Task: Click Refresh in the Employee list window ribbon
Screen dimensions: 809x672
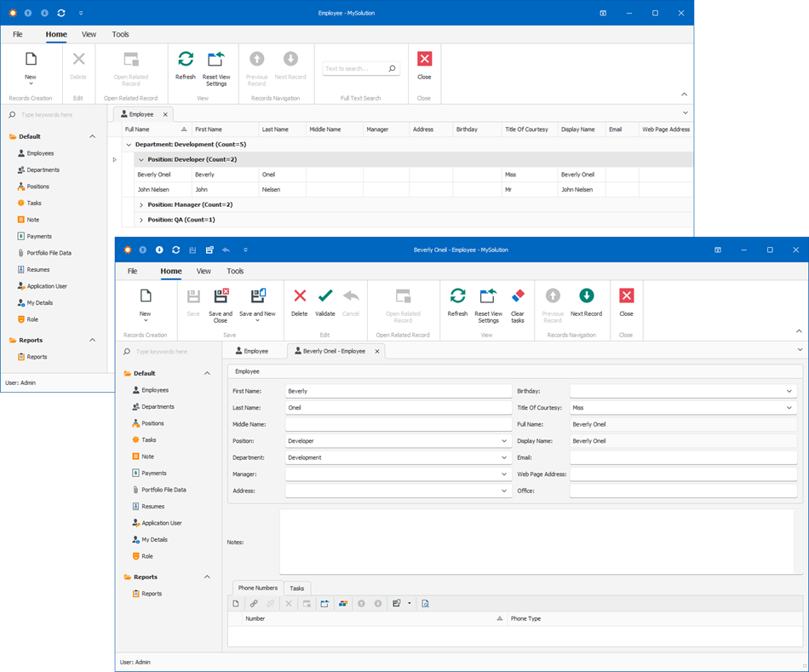Action: tap(186, 66)
